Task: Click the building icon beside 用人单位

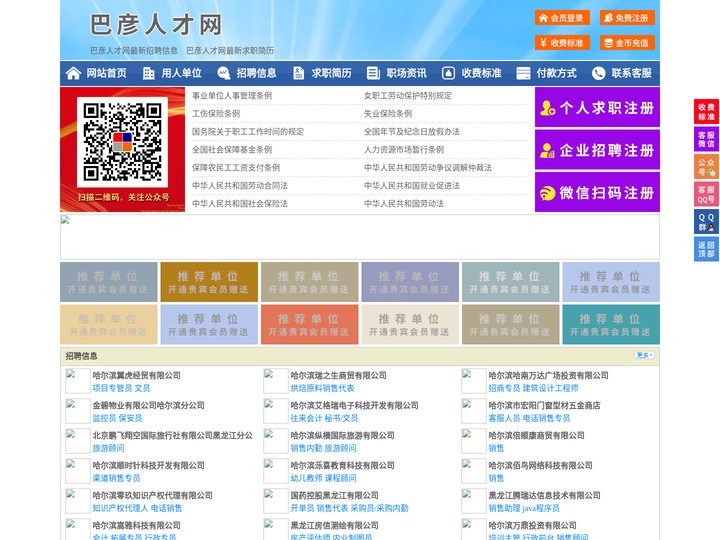Action: (x=148, y=73)
